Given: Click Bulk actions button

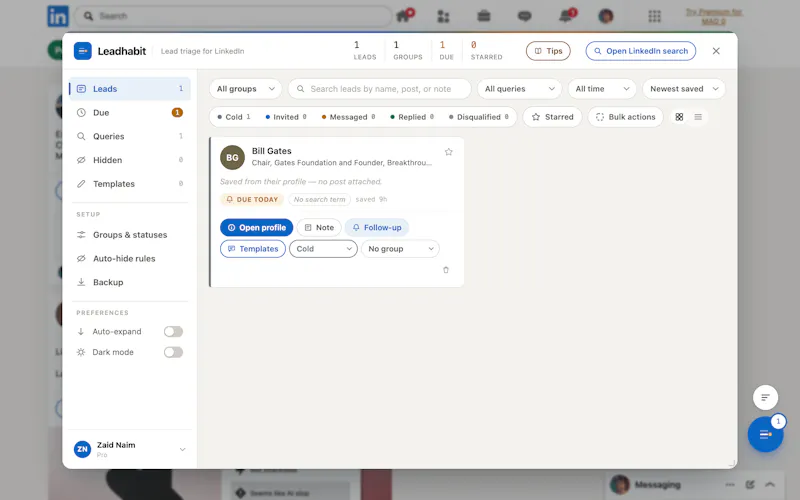Looking at the screenshot, I should pyautogui.click(x=626, y=117).
